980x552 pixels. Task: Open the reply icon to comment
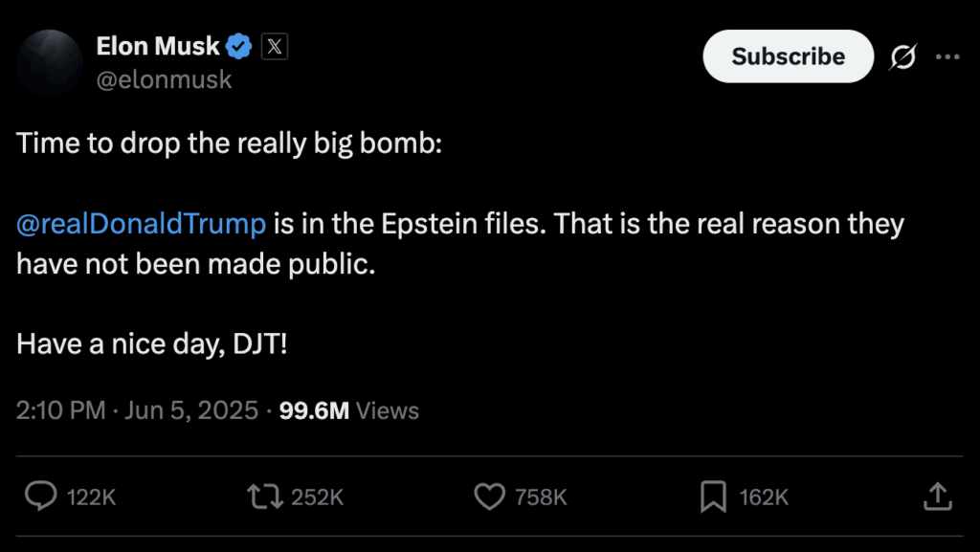[x=40, y=497]
